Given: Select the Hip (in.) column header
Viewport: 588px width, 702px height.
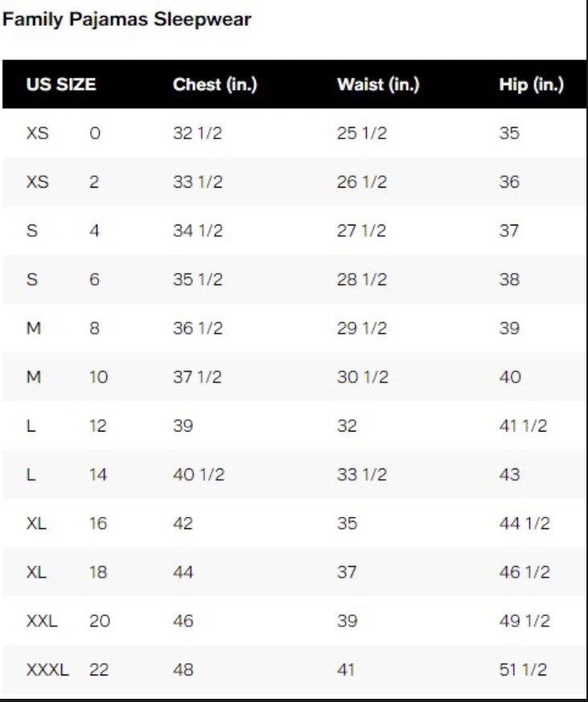Looking at the screenshot, I should click(x=531, y=85).
